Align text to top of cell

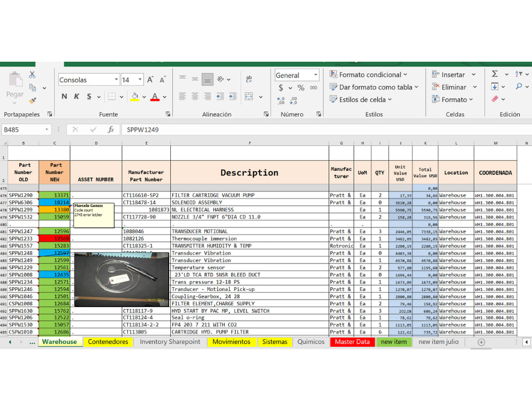click(x=182, y=79)
